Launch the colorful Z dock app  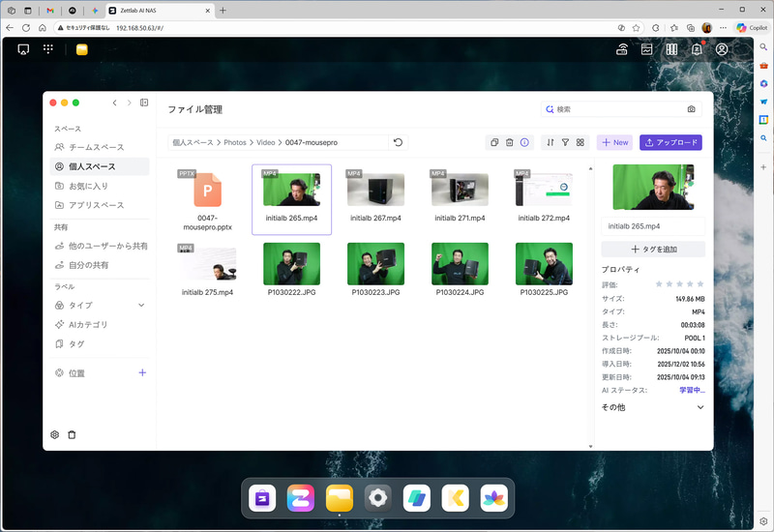(x=301, y=498)
